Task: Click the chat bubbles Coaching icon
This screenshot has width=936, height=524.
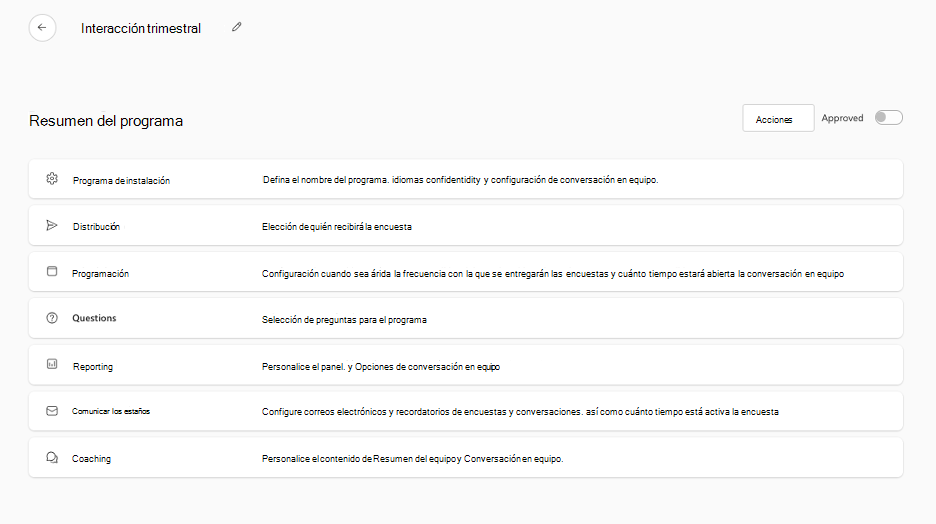Action: (52, 458)
